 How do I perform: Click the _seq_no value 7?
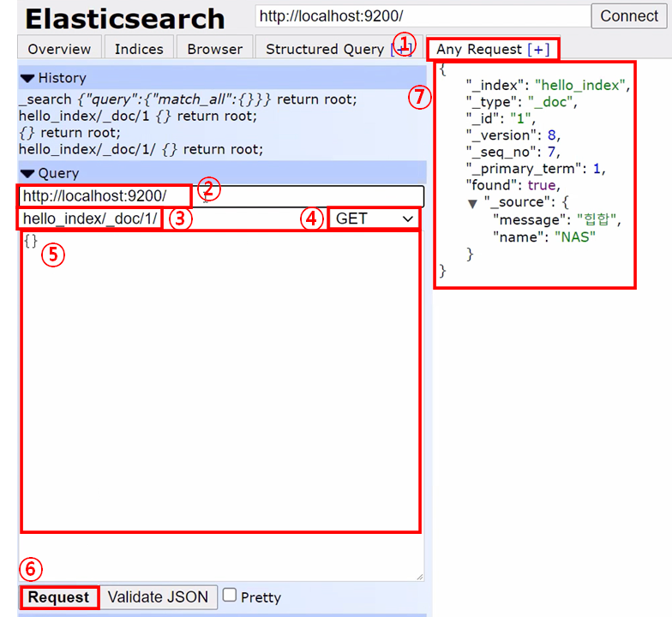click(552, 153)
